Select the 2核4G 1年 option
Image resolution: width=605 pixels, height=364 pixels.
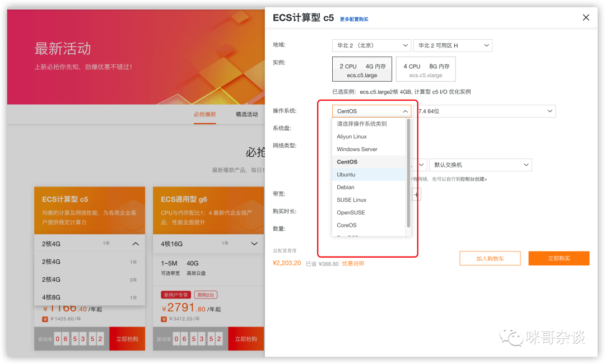coord(90,262)
